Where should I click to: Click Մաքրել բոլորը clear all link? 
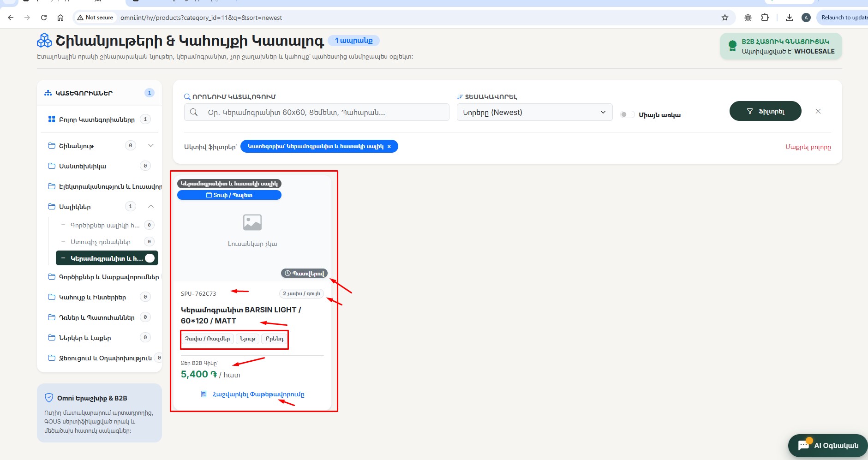click(x=808, y=147)
